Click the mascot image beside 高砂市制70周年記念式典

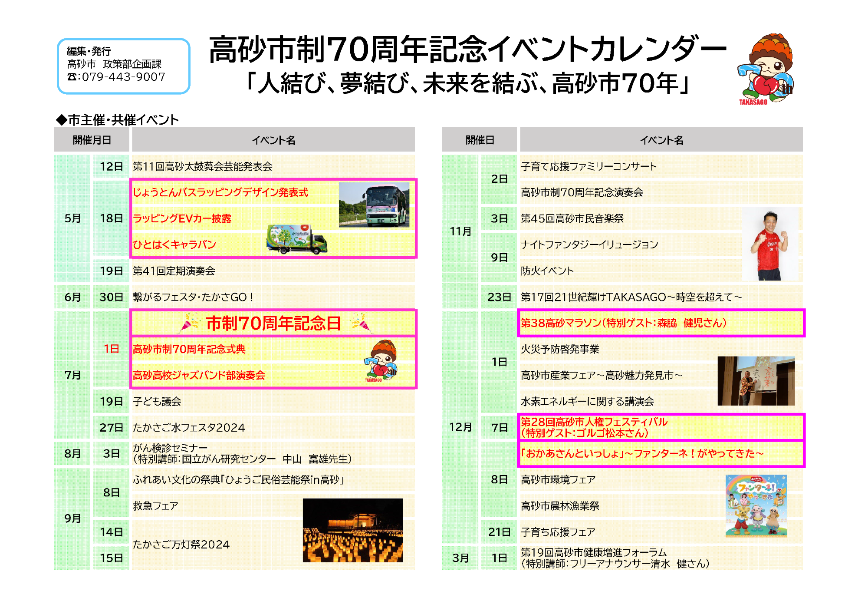click(x=381, y=361)
